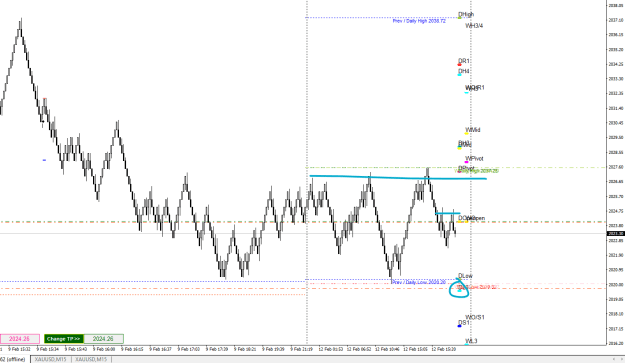Select the WO/S1 level label
The width and height of the screenshot is (625, 363).
click(475, 318)
